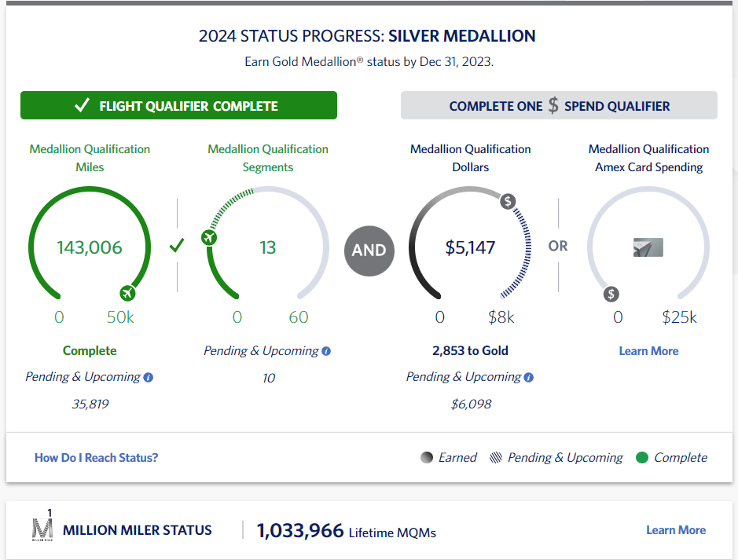Select the Complete One Spend Qualifier banner
738x560 pixels.
559,104
